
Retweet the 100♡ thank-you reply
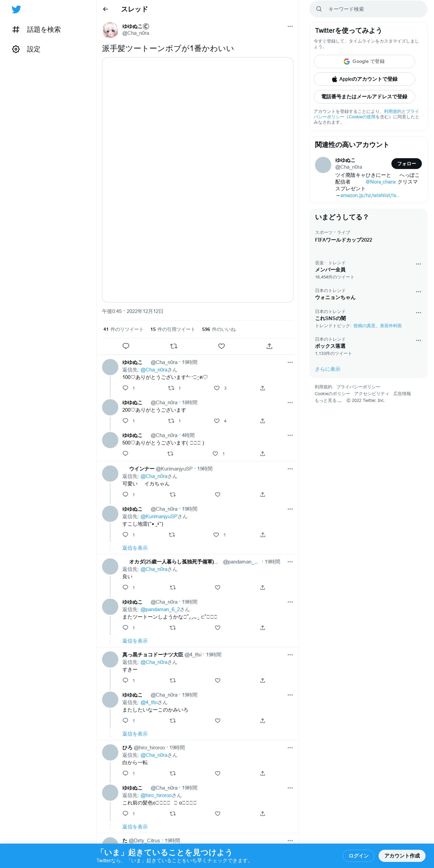point(171,388)
